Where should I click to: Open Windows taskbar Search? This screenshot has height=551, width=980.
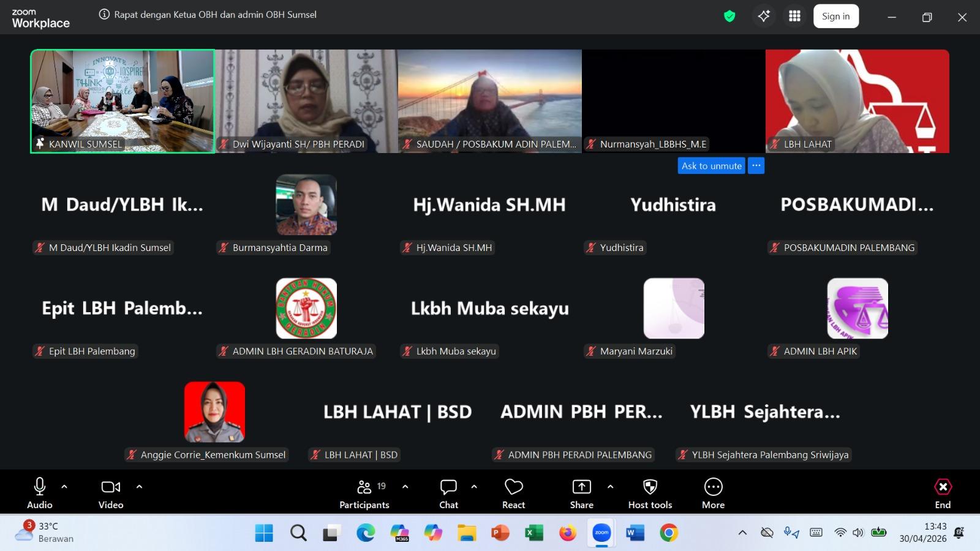(x=298, y=533)
